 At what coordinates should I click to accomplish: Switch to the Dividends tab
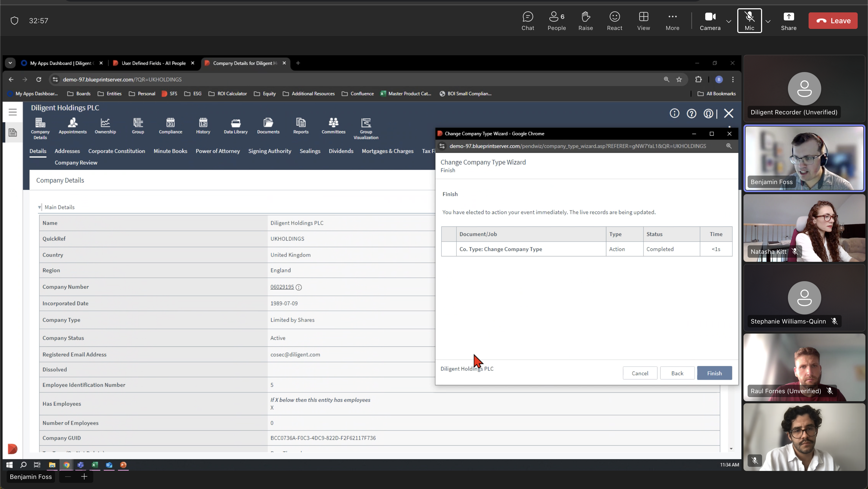tap(341, 151)
